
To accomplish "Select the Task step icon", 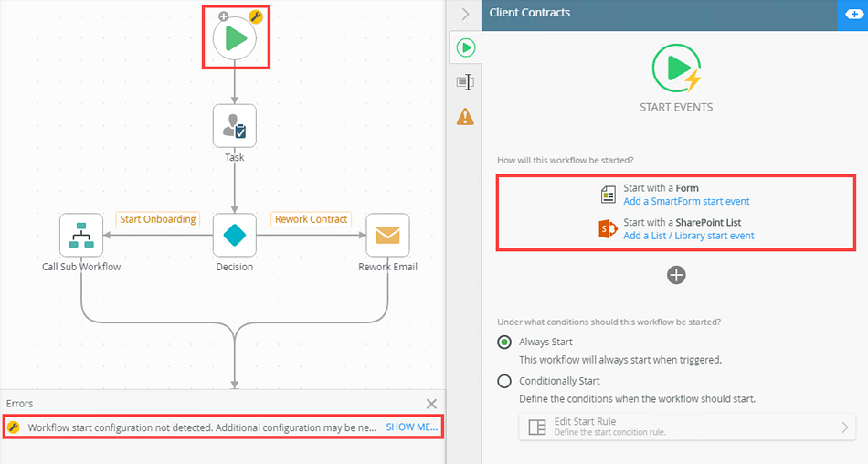I will click(x=235, y=126).
